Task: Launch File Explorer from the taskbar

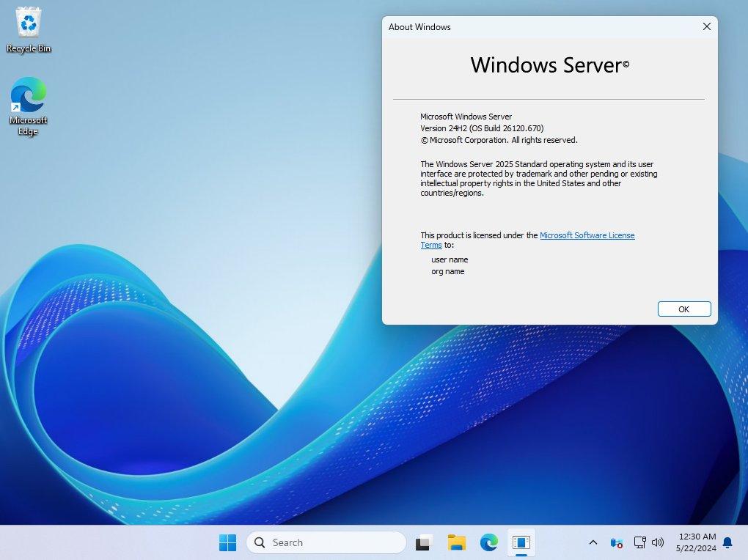Action: [456, 542]
